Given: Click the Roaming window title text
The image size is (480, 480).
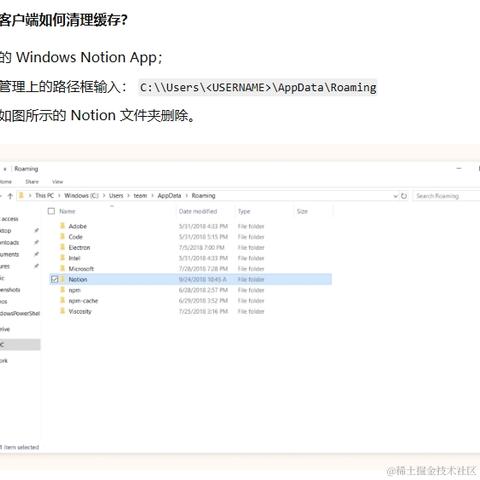Looking at the screenshot, I should [26, 169].
